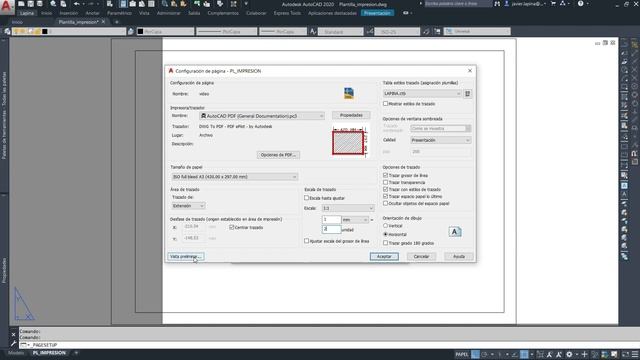
Task: Open the Administrar ribbon tab
Action: coord(168,13)
